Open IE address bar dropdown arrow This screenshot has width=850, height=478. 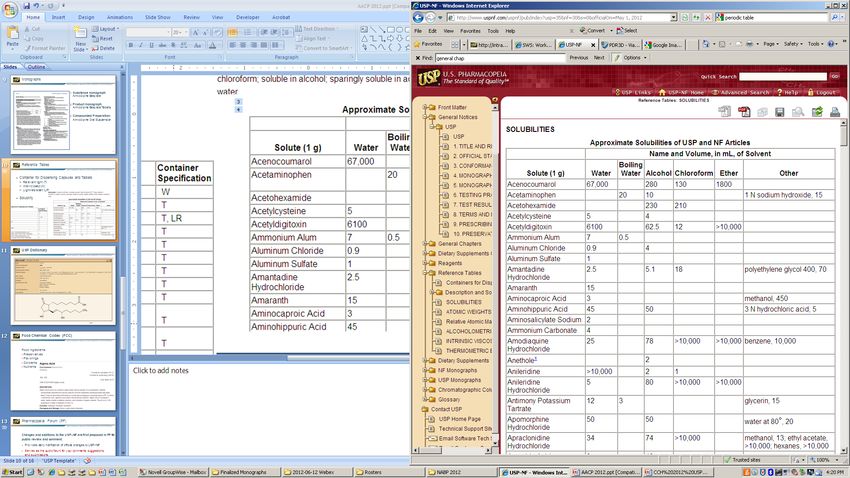coord(673,17)
